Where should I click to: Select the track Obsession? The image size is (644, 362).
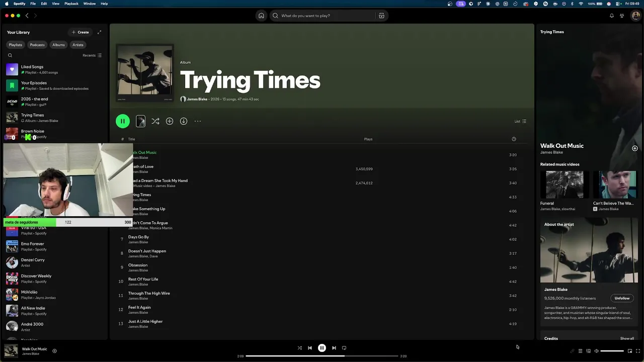pos(322,267)
